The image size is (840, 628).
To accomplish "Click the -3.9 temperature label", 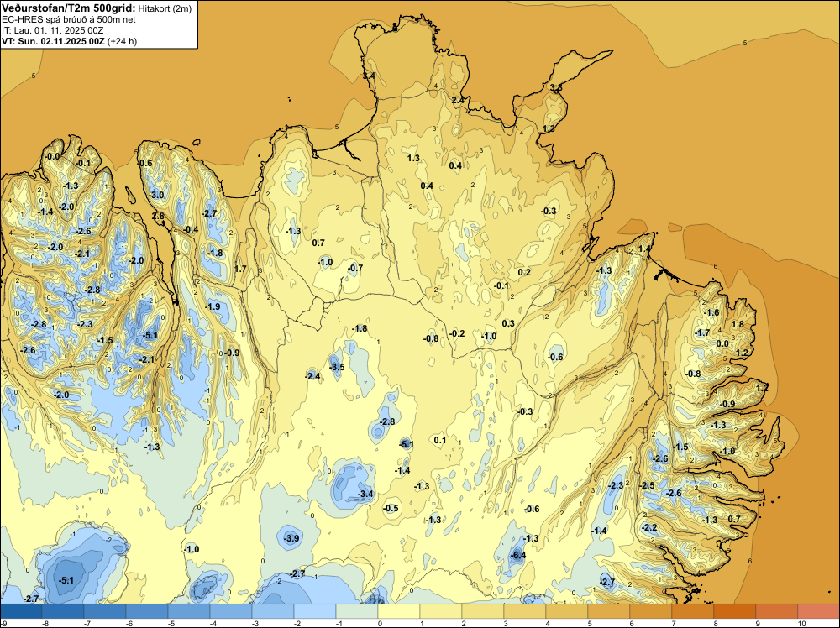I will 291,538.
